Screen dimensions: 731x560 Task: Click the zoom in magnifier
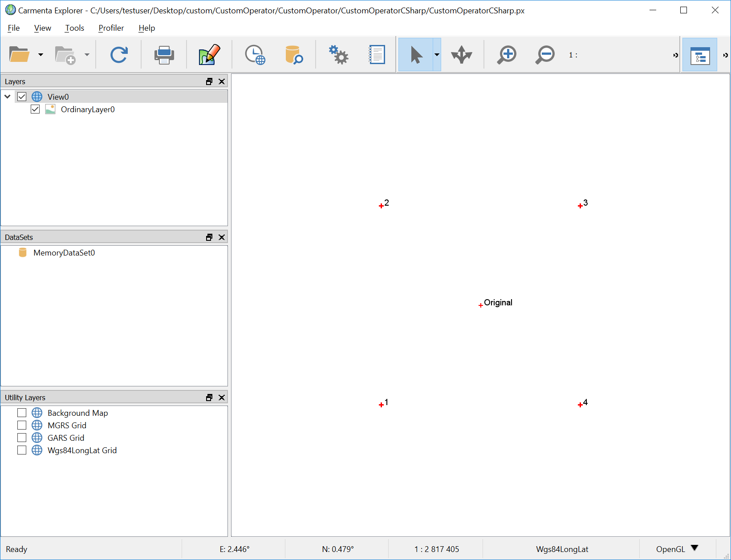(x=507, y=55)
